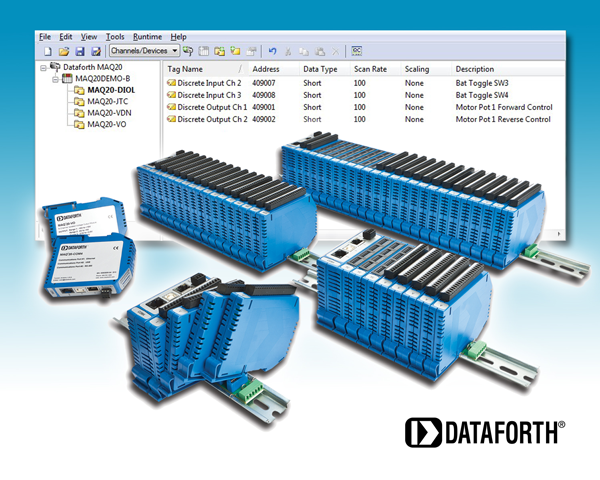Sort by the Data Type column header
Image resolution: width=600 pixels, height=480 pixels.
324,69
